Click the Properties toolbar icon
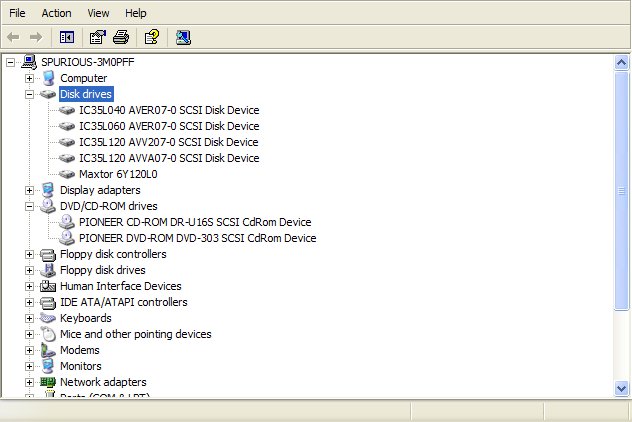The height and width of the screenshot is (422, 632). pyautogui.click(x=98, y=38)
